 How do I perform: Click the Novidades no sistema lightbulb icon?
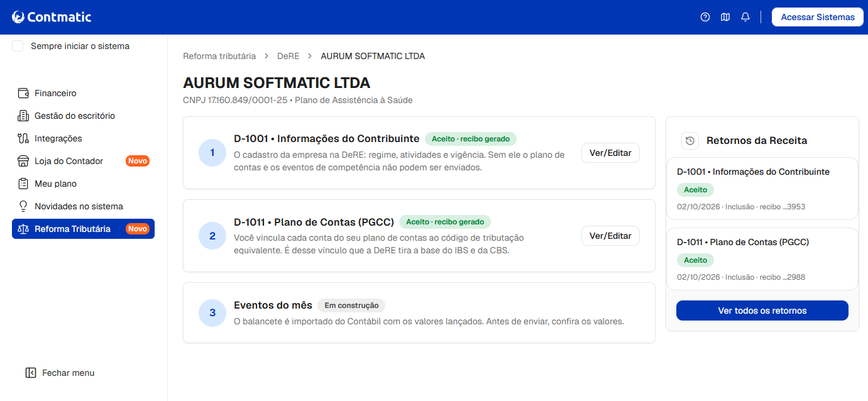click(x=23, y=206)
